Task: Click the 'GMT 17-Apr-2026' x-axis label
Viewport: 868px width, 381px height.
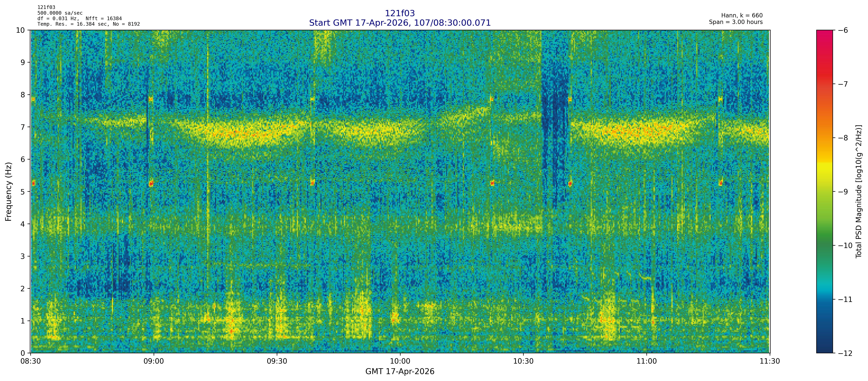Action: point(400,372)
